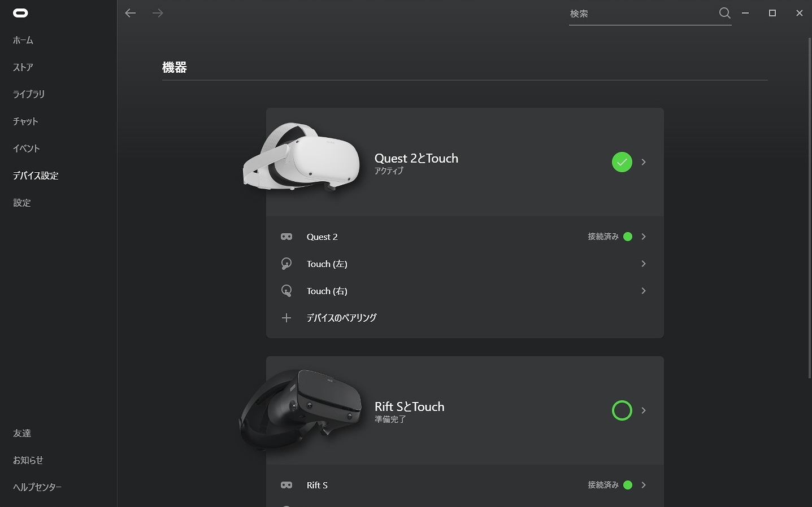Click デバイスのペアリング link

[341, 318]
